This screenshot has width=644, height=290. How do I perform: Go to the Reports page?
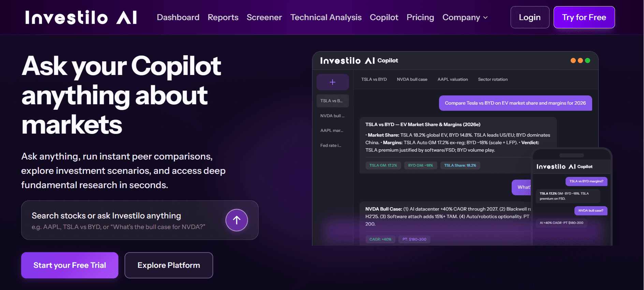(x=223, y=17)
